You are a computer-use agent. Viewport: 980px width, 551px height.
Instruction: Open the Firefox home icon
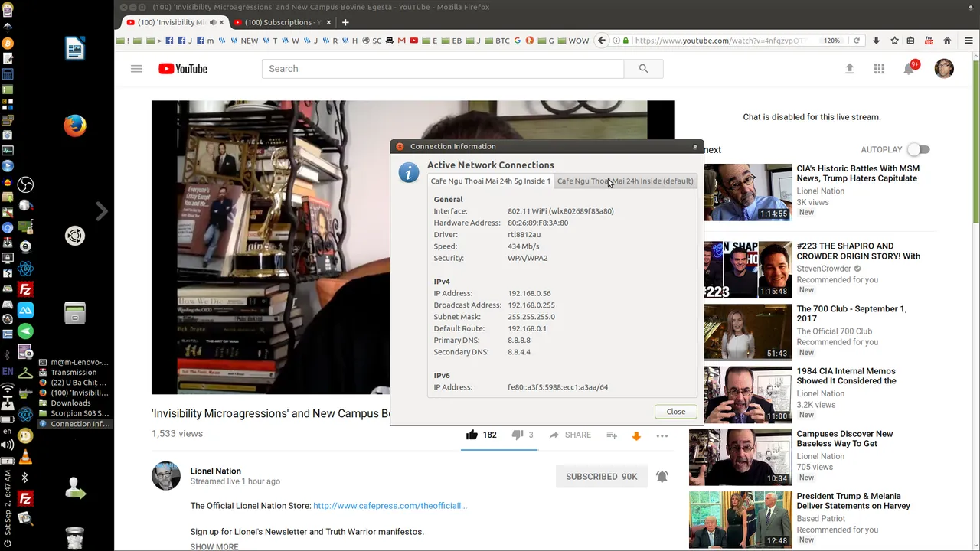click(x=947, y=41)
